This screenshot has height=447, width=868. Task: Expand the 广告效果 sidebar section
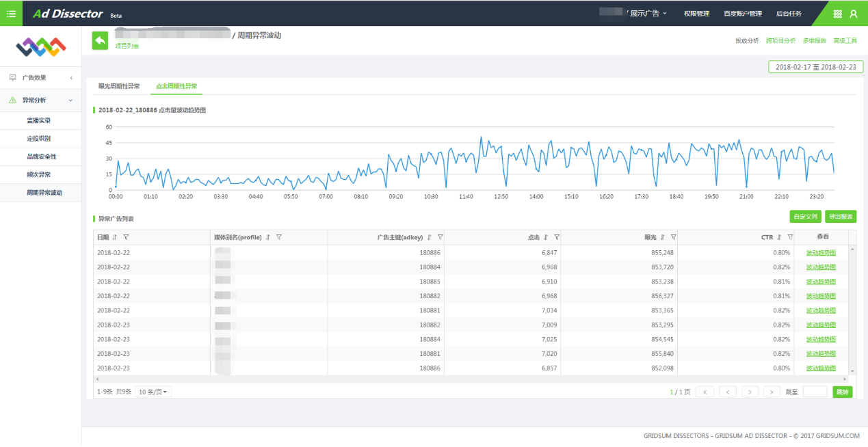40,78
